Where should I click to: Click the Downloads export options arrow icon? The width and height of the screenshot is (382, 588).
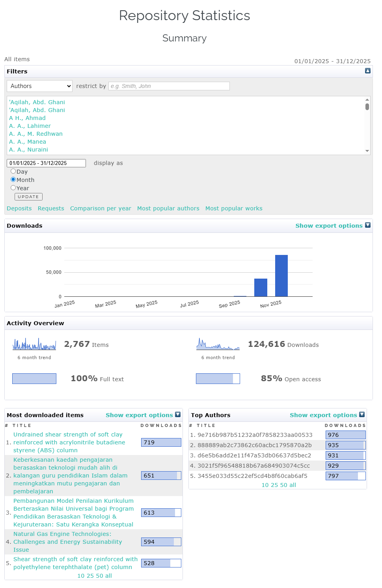367,225
